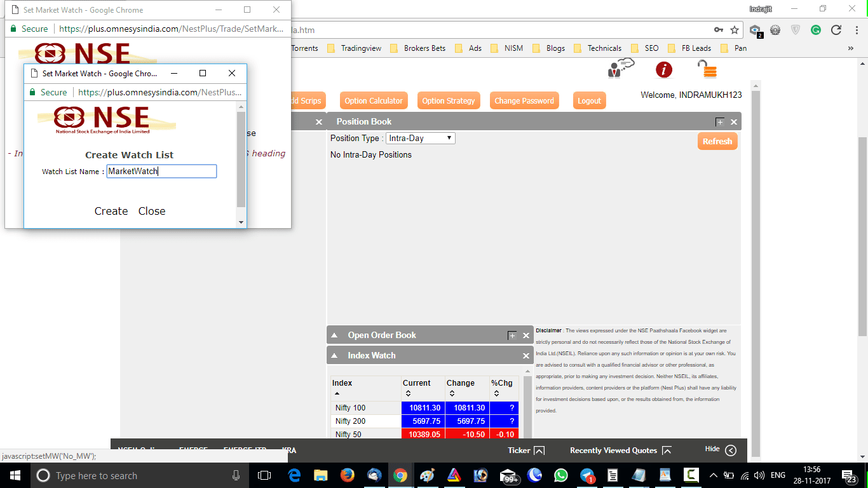
Task: Close the Position Book panel
Action: click(734, 122)
